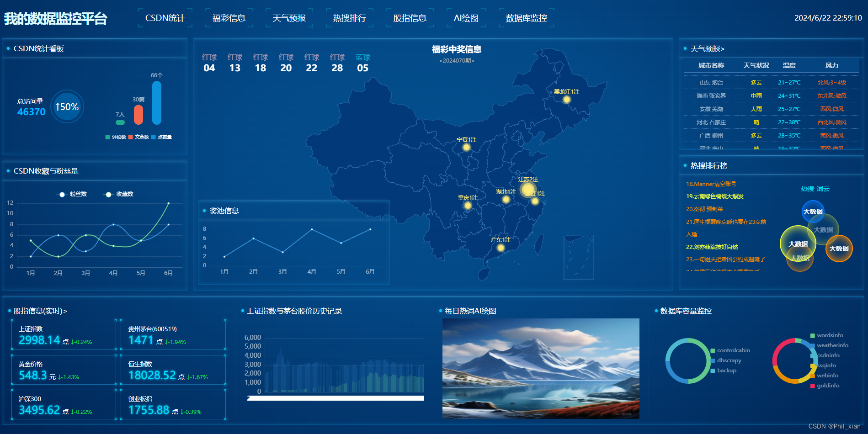Image resolution: width=868 pixels, height=434 pixels.
Task: Click the 黑龙江1注 map marker
Action: coord(566,100)
